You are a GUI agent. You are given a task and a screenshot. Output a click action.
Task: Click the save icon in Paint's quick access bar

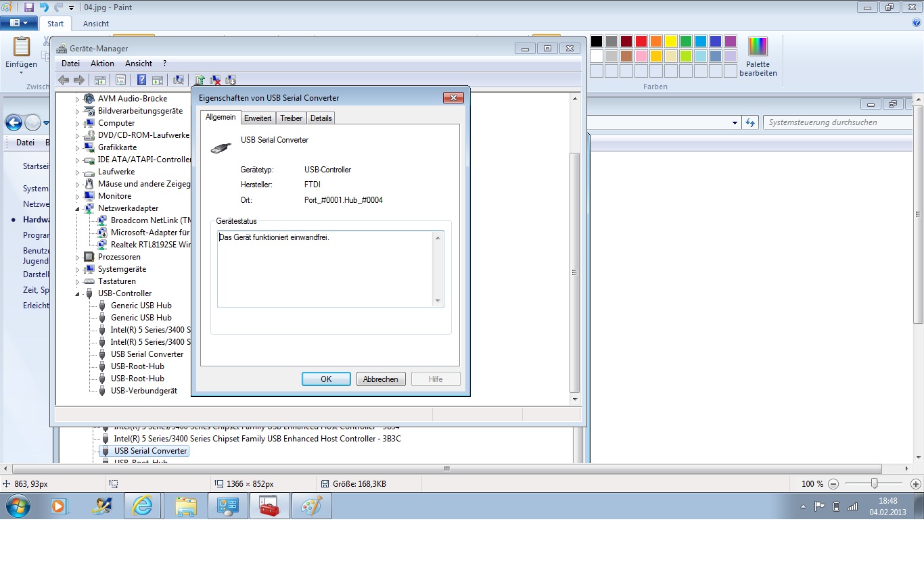[x=29, y=7]
